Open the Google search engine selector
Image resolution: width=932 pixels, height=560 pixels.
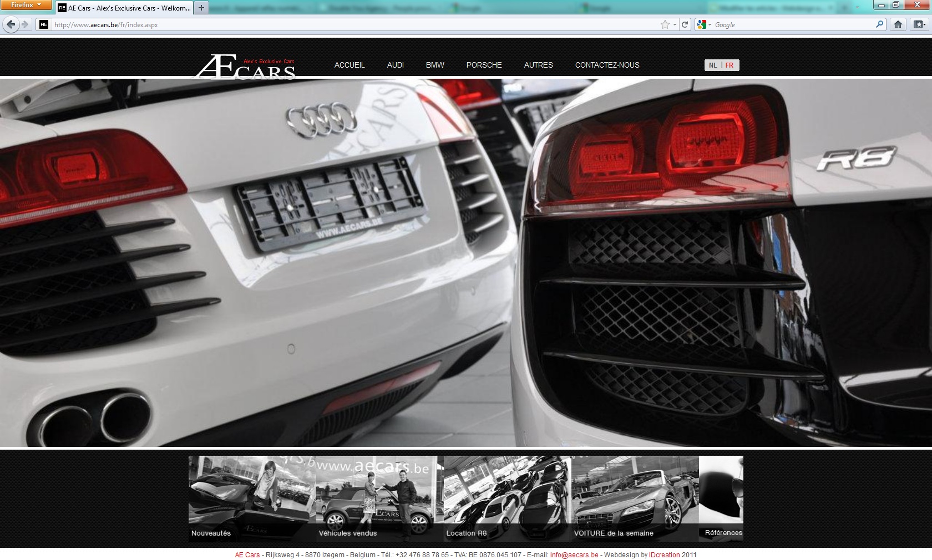click(x=705, y=24)
